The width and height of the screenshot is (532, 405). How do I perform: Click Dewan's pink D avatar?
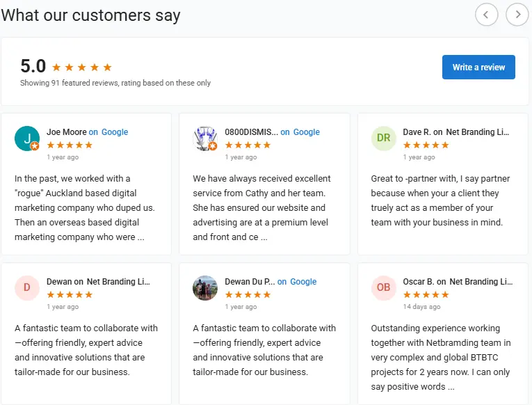point(26,287)
